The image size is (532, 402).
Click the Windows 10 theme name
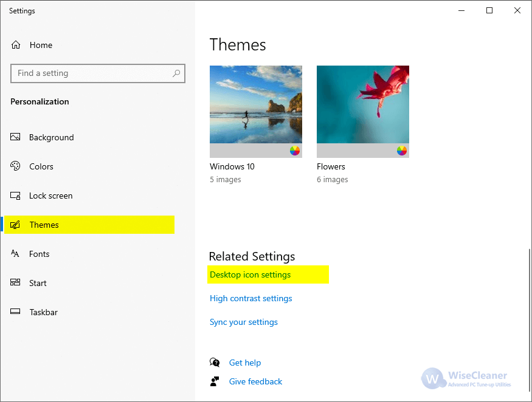click(232, 166)
